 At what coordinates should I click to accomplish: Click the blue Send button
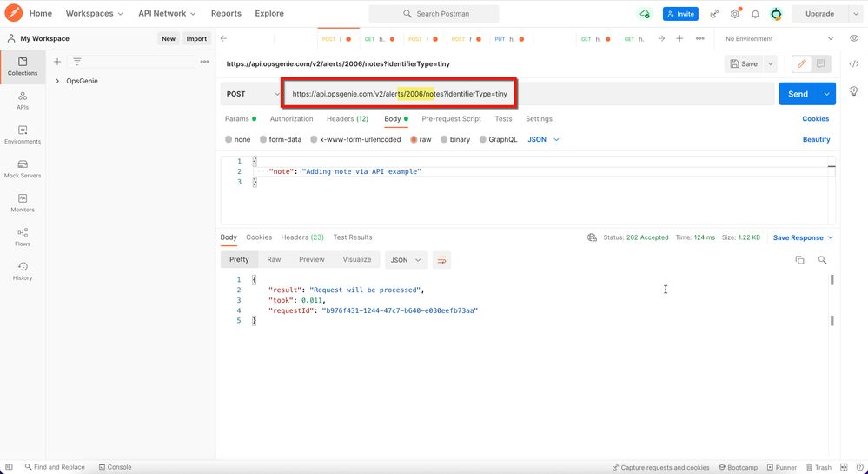pyautogui.click(x=798, y=94)
